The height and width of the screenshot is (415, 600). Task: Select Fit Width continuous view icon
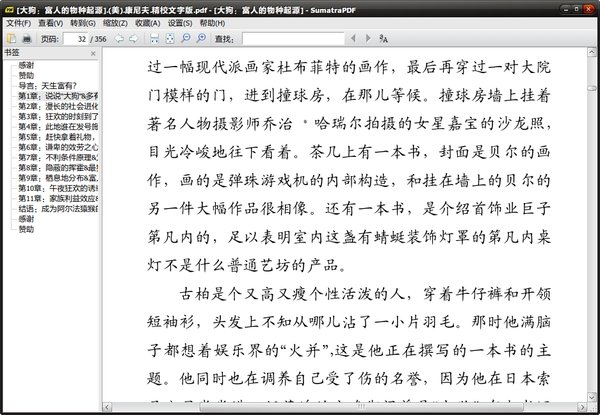154,38
